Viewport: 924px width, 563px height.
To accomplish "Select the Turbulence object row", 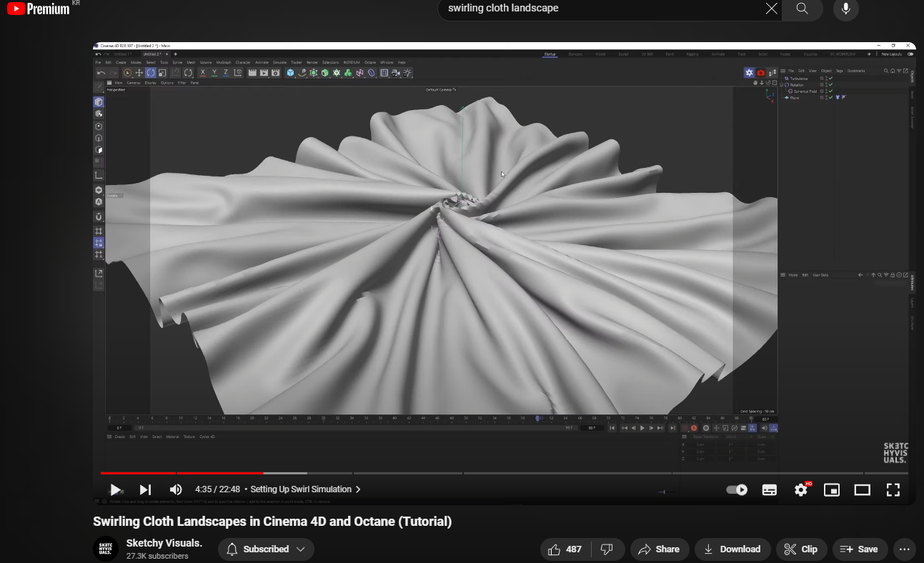I will pos(799,79).
